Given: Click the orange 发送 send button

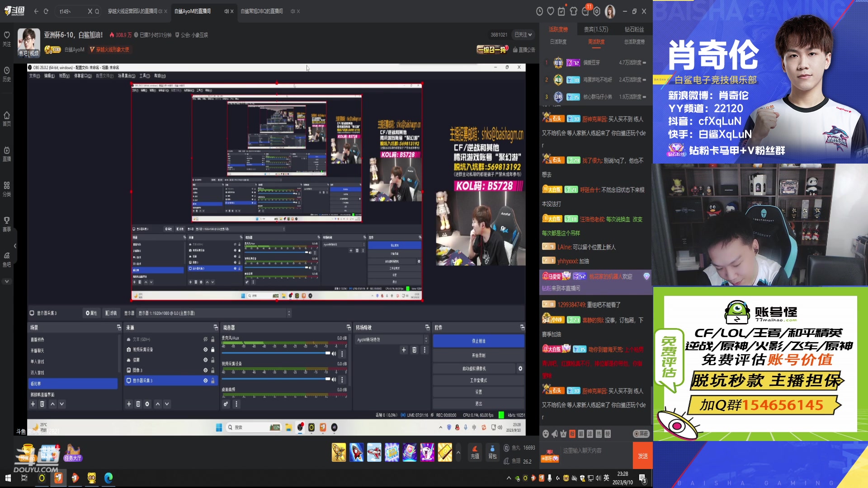Looking at the screenshot, I should 643,456.
